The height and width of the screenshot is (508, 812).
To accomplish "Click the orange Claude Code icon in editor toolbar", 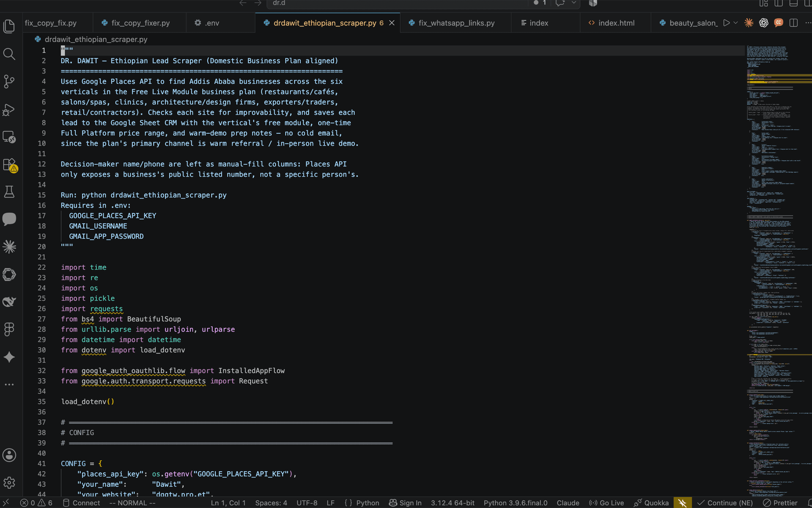I will [x=749, y=23].
